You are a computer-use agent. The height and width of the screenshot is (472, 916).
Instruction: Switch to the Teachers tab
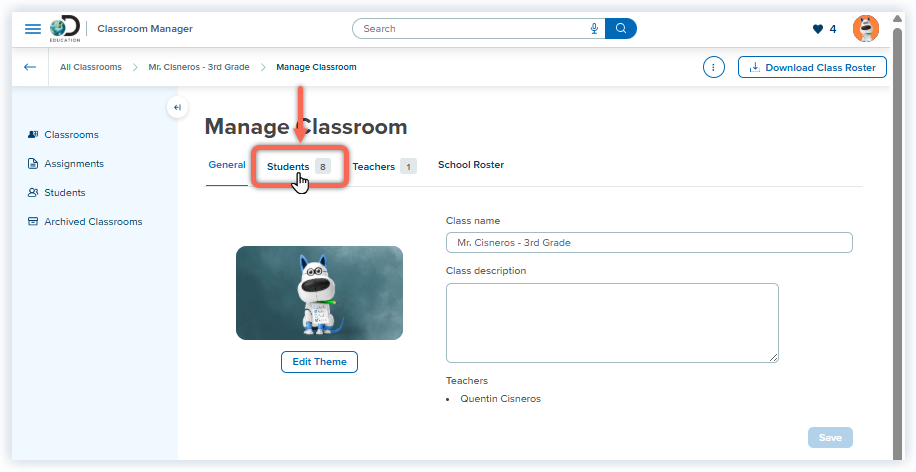pyautogui.click(x=384, y=166)
